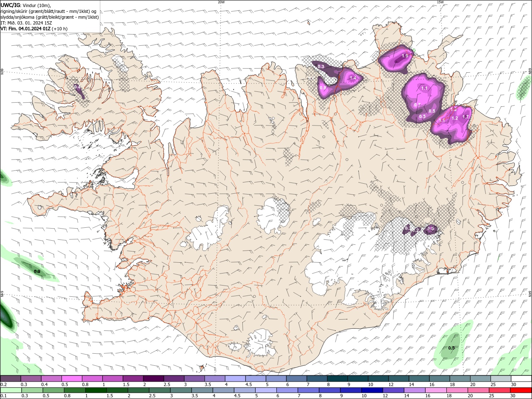Screen dimensions: 532x399
Task: Click the dark green rain cell at the lower left edge
Action: pyautogui.click(x=7, y=316)
